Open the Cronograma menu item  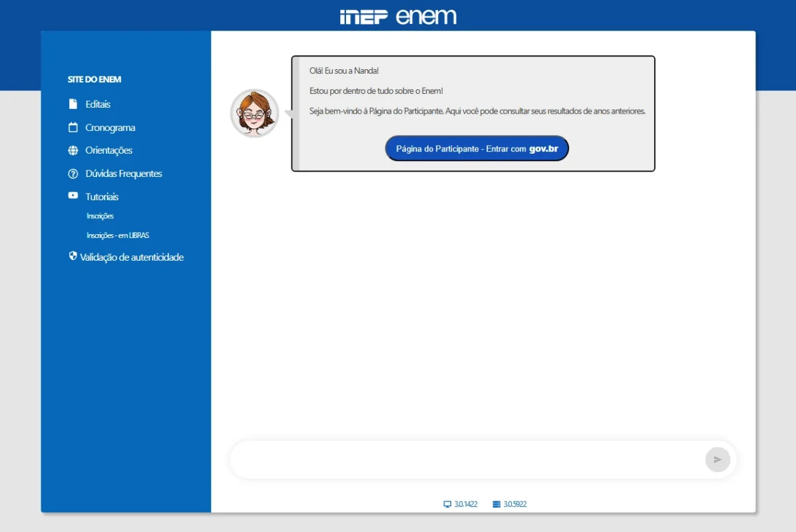pos(110,127)
